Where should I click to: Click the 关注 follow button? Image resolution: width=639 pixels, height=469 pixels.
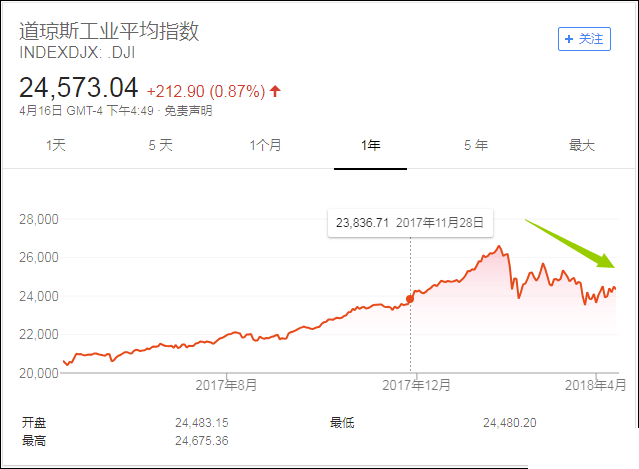(x=584, y=38)
